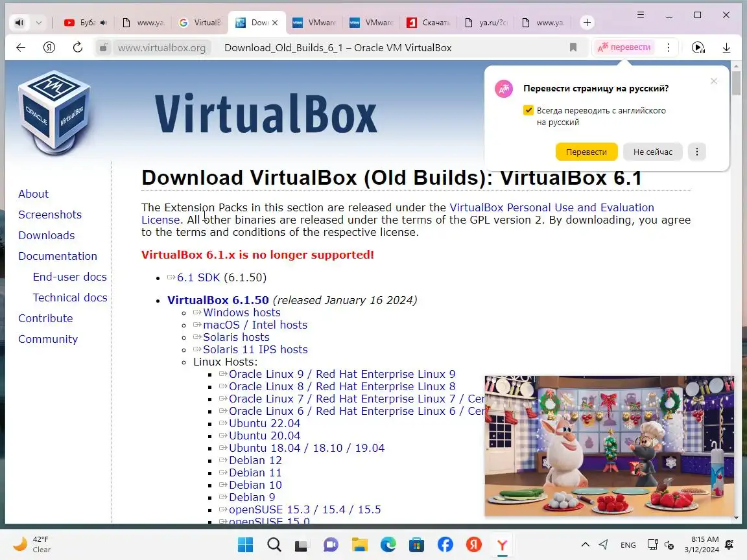
Task: Open the weather widget 42°F Clear
Action: click(32, 544)
